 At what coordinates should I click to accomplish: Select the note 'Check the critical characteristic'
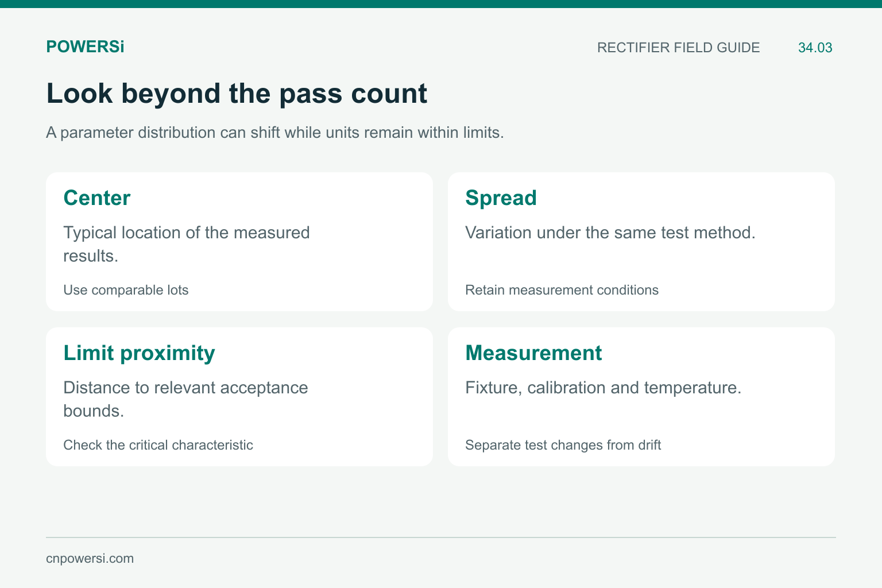[x=158, y=445]
